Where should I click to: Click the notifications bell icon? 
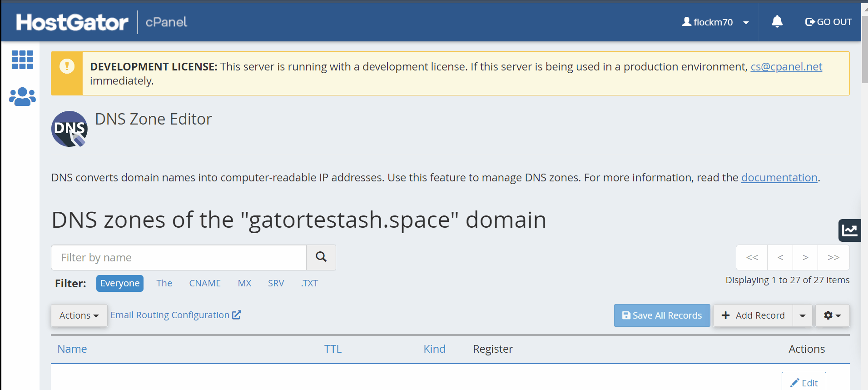[777, 21]
